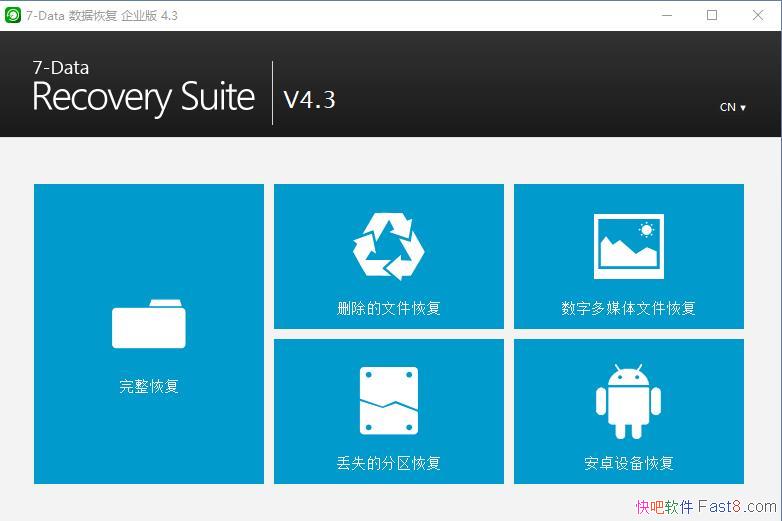The width and height of the screenshot is (782, 521).
Task: Expand the small arrow beside CN
Action: point(743,108)
